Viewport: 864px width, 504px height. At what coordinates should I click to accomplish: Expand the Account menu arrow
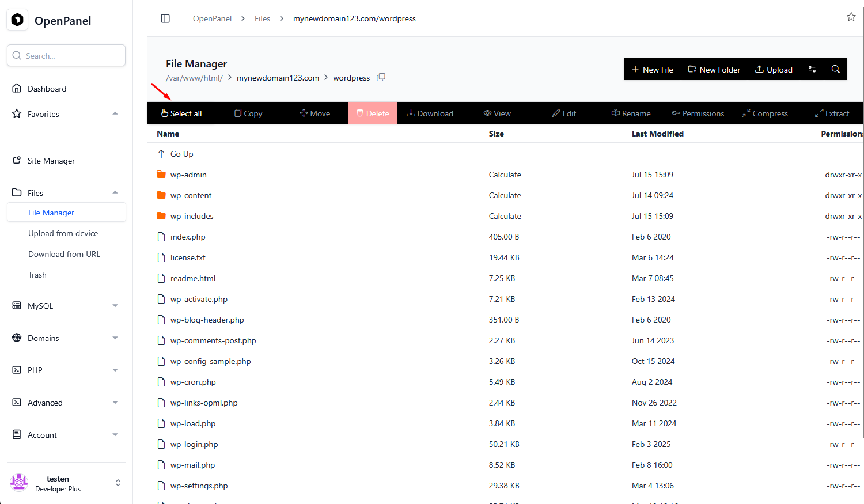[115, 435]
